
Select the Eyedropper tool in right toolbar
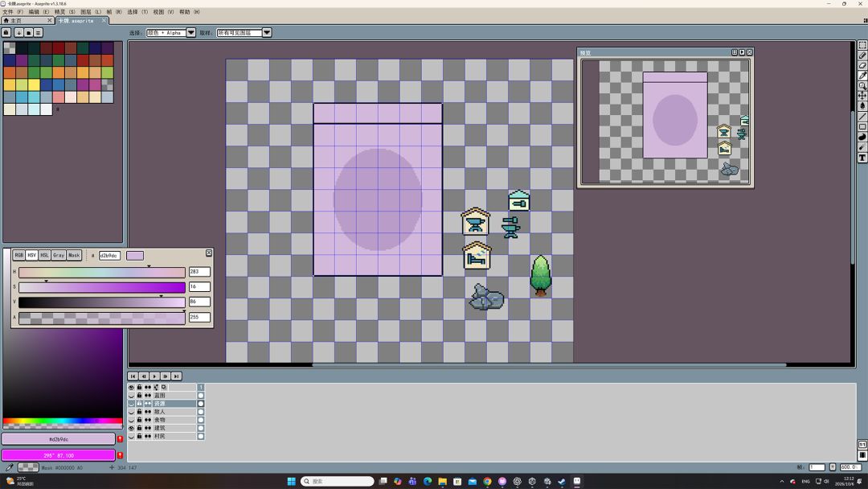(862, 76)
